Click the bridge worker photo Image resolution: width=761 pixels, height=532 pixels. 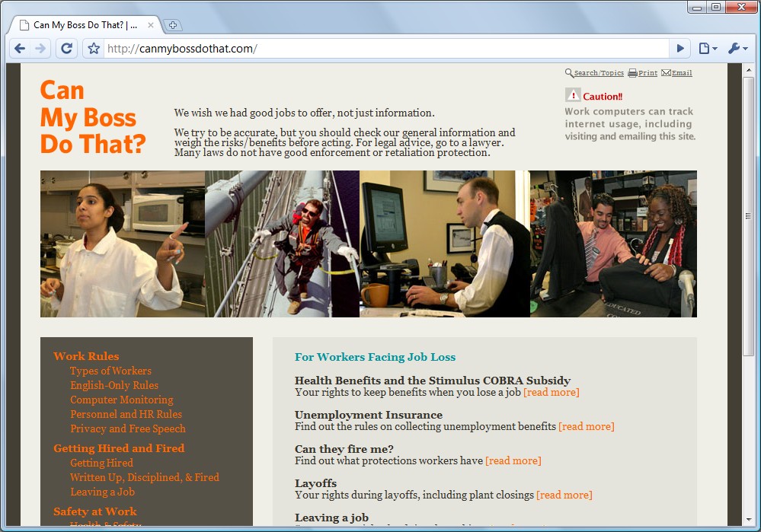coord(282,244)
